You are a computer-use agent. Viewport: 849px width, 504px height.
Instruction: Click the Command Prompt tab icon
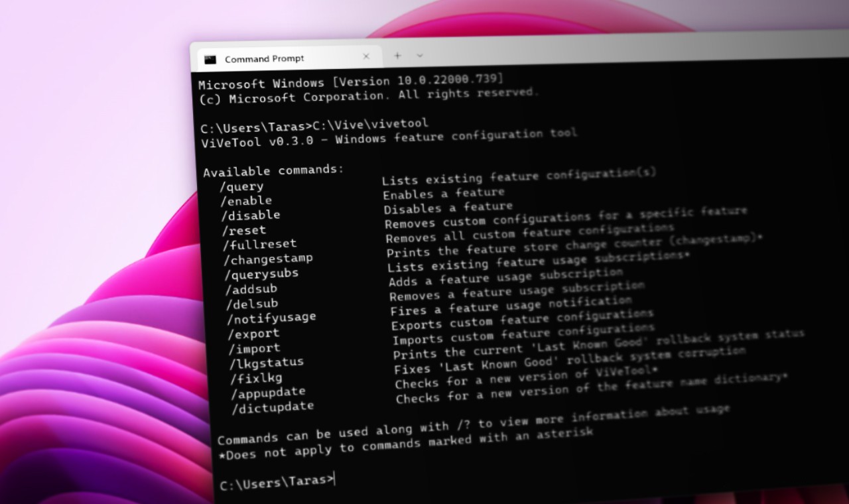coord(210,59)
